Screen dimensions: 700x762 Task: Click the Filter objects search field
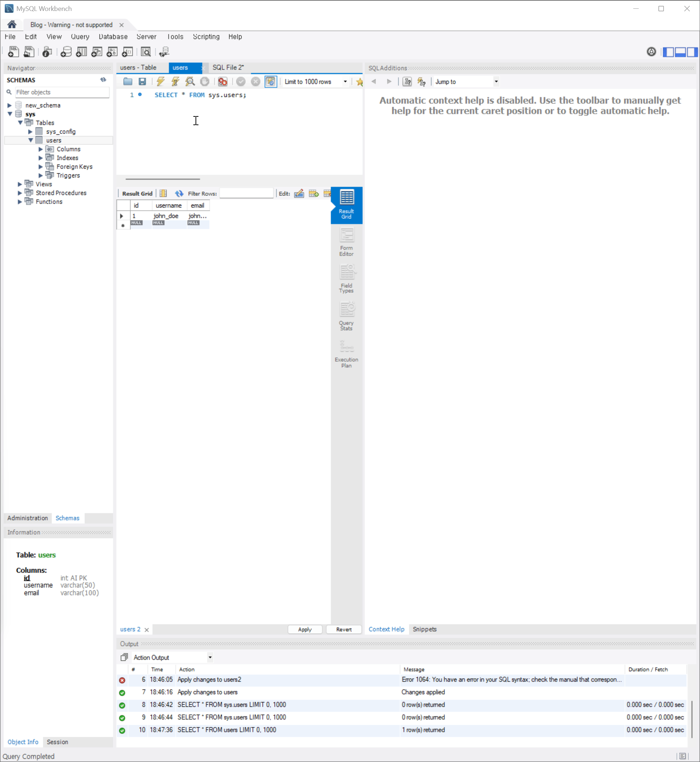(62, 92)
